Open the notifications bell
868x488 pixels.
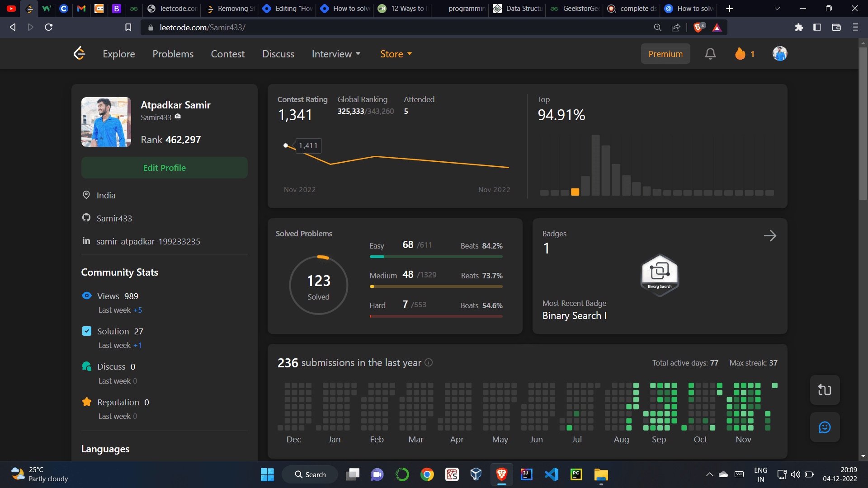point(710,54)
